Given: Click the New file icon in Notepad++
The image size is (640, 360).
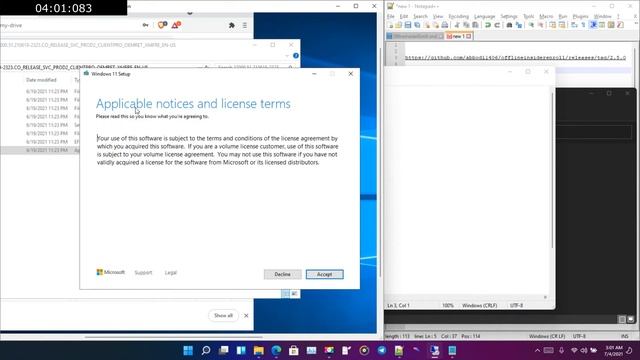Looking at the screenshot, I should 390,25.
